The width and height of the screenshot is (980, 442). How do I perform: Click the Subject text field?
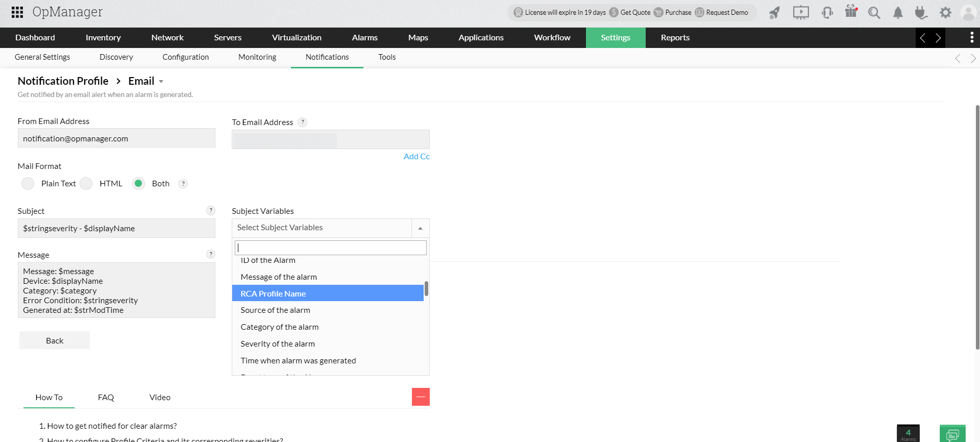coord(116,228)
